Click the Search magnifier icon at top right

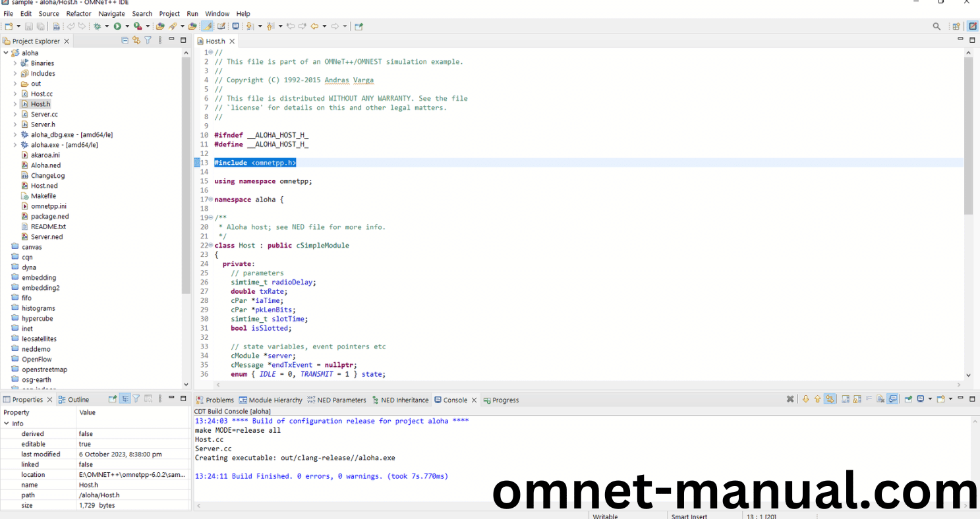pyautogui.click(x=937, y=26)
